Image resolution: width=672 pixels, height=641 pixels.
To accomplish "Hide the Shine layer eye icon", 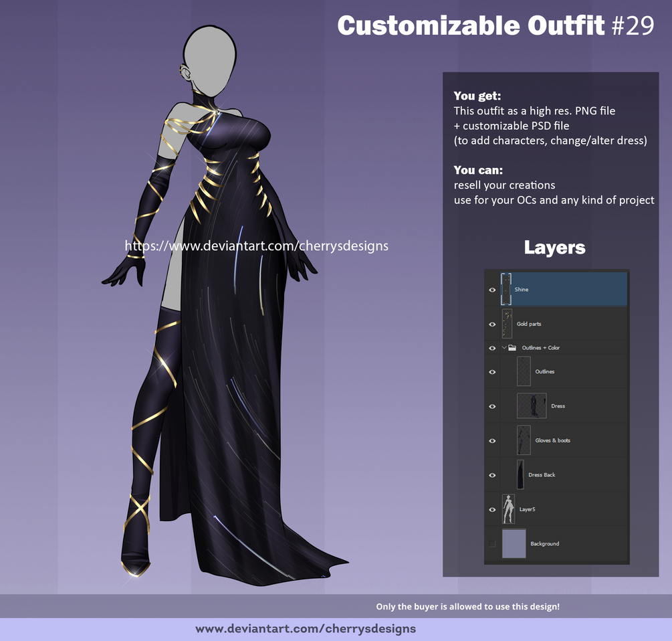I will coord(492,290).
